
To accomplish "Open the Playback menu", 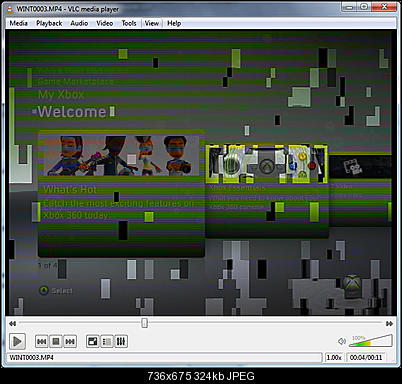I will click(49, 23).
